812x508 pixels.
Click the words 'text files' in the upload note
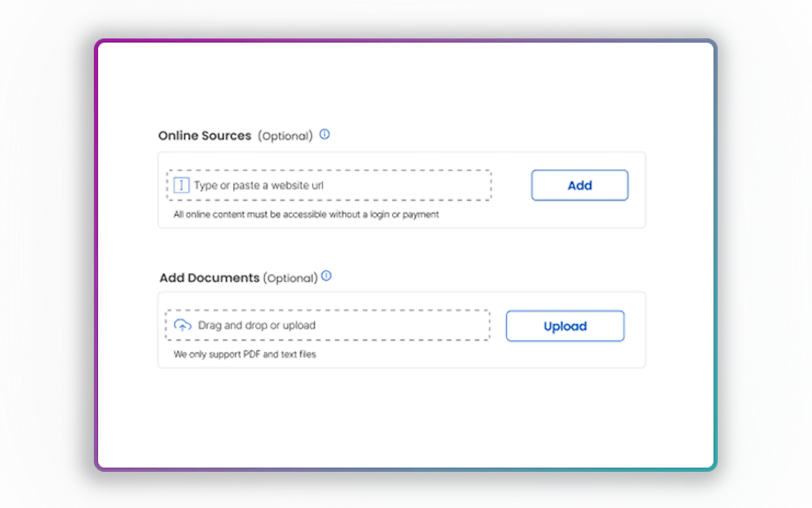click(298, 354)
